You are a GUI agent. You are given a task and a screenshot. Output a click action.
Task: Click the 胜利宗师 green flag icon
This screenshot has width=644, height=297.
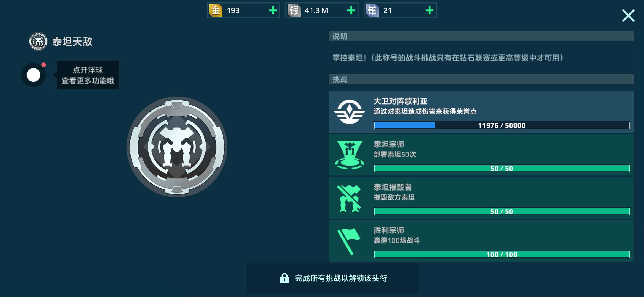point(349,241)
